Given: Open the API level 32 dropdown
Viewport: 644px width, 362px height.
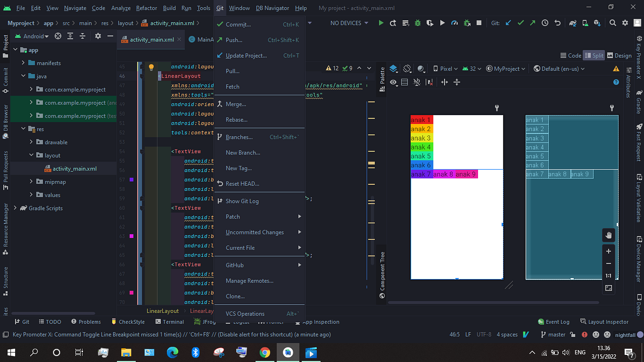Looking at the screenshot, I should pos(472,68).
